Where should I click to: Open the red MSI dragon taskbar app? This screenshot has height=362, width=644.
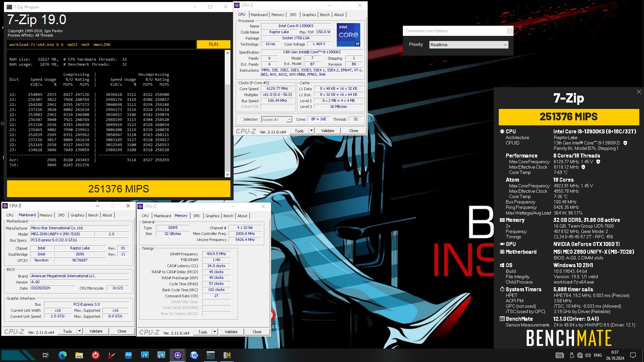point(112,355)
